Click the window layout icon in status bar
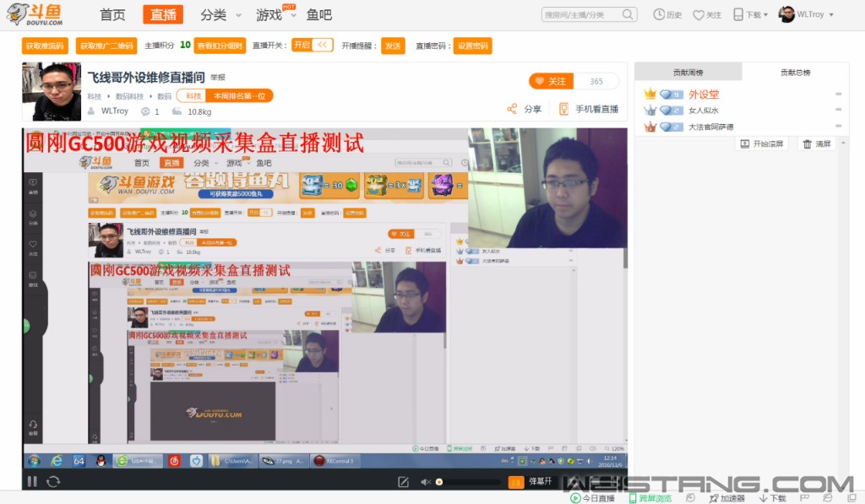Viewport: 865px width, 504px height. [852, 498]
